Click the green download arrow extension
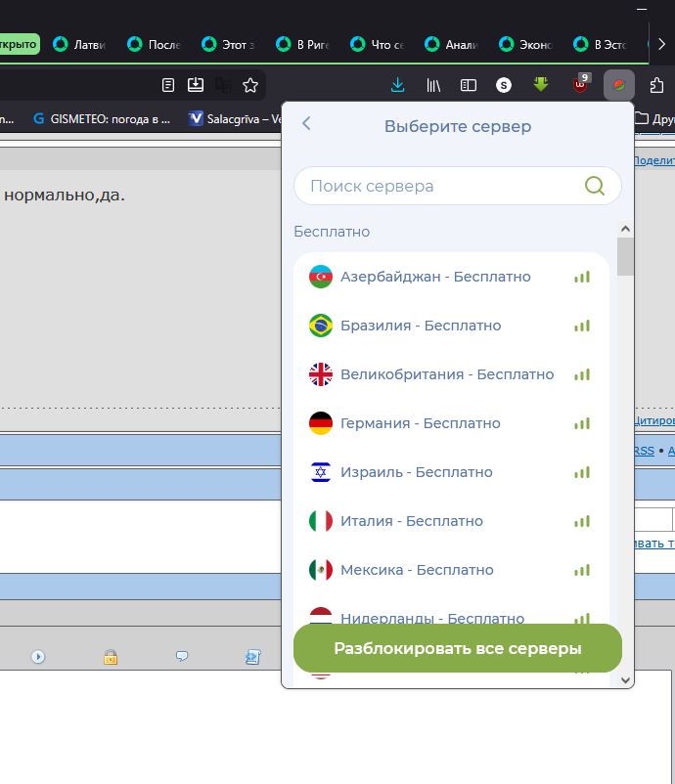The image size is (675, 784). click(x=541, y=85)
